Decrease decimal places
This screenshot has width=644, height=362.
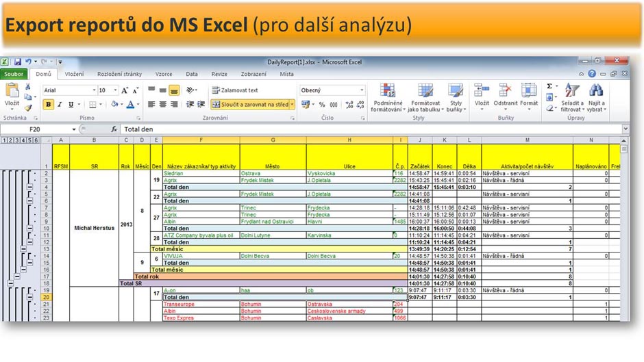360,105
